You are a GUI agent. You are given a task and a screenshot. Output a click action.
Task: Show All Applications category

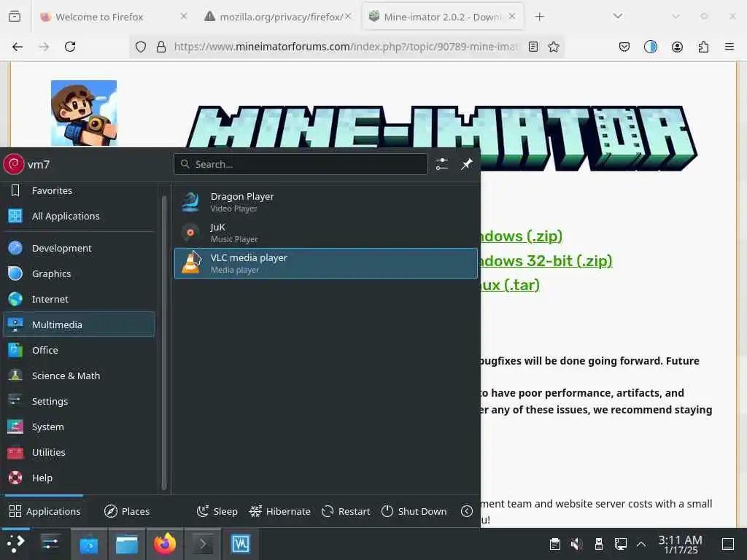(79, 216)
